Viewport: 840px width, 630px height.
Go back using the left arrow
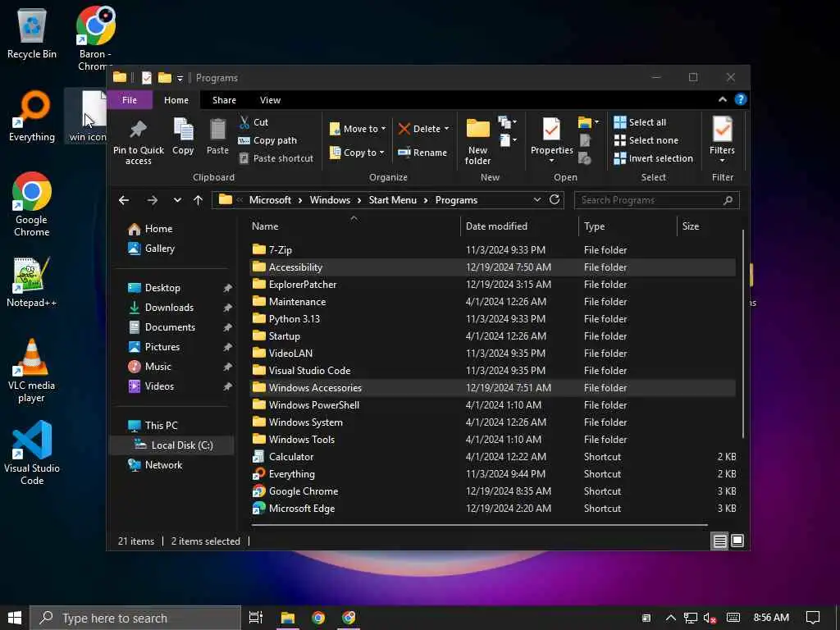(124, 200)
